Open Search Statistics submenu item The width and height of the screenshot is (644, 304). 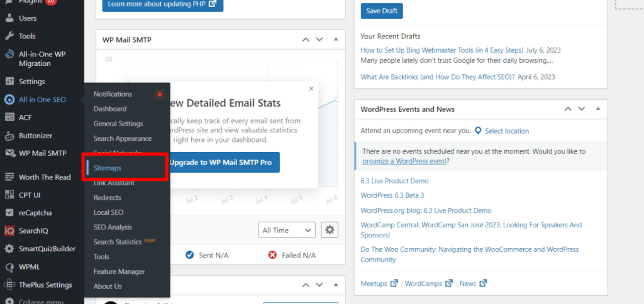tap(118, 242)
